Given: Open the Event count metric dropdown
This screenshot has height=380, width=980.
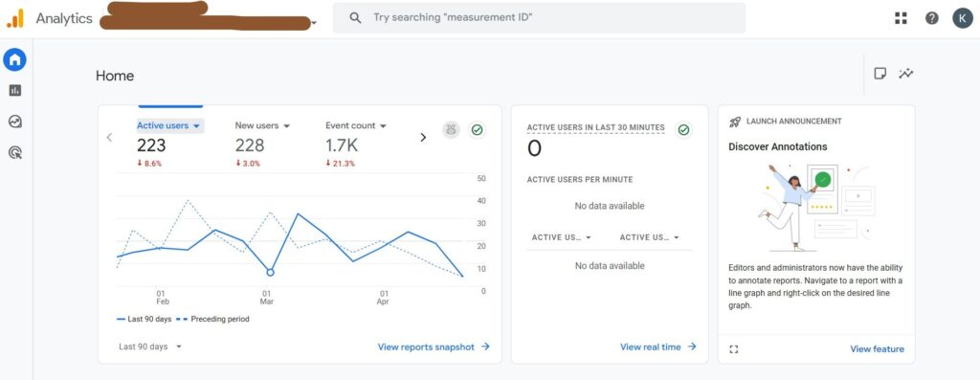Looking at the screenshot, I should pyautogui.click(x=356, y=125).
